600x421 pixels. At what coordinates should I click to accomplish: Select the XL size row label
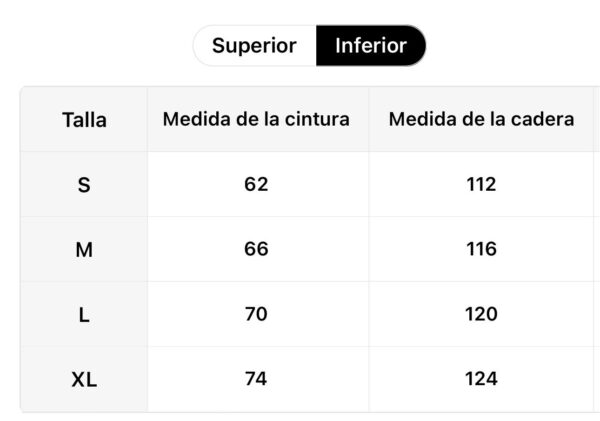pyautogui.click(x=84, y=380)
